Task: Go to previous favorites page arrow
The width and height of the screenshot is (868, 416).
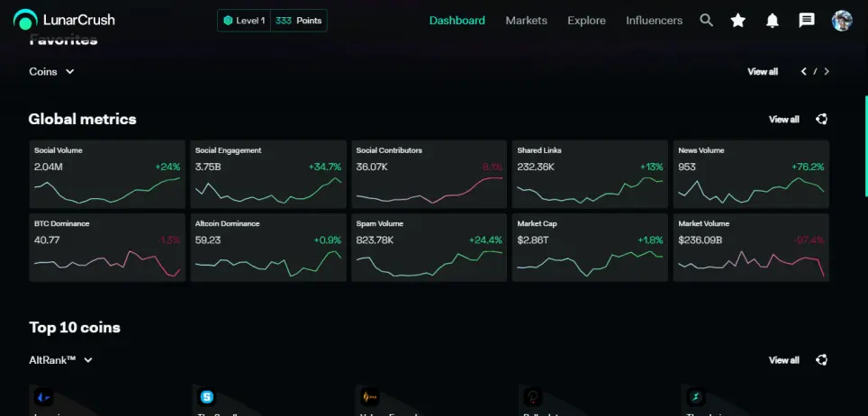Action: coord(804,71)
